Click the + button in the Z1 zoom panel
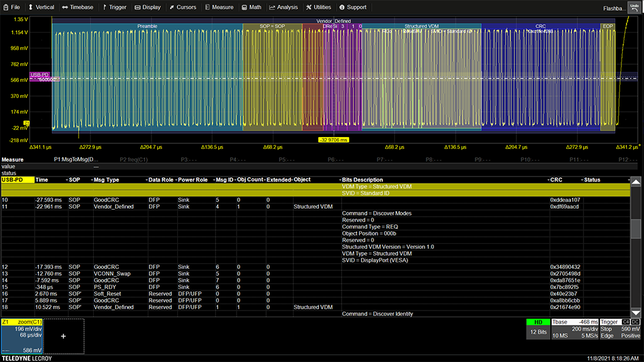Screen dimensions: 644x362 point(63,336)
